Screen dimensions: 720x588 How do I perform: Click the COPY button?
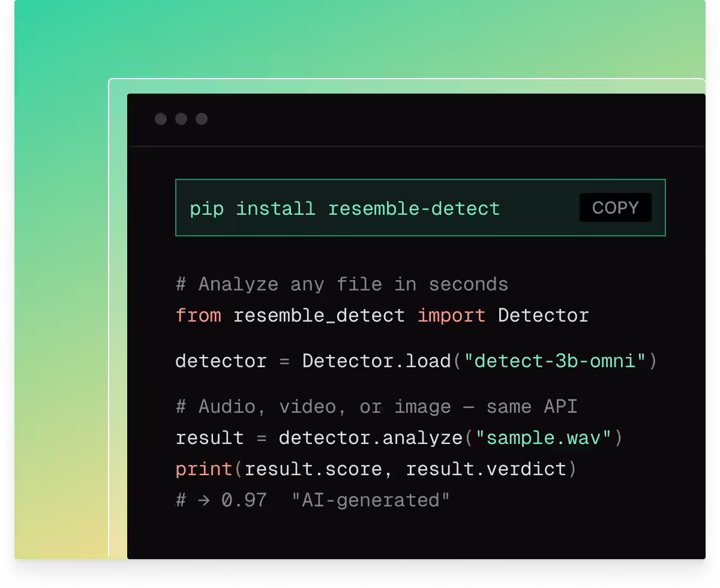click(615, 208)
